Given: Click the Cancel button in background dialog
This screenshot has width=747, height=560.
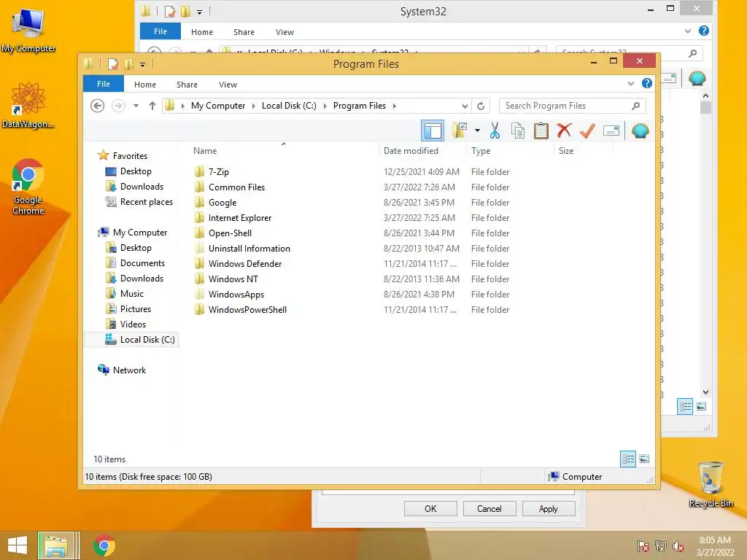Looking at the screenshot, I should (489, 508).
